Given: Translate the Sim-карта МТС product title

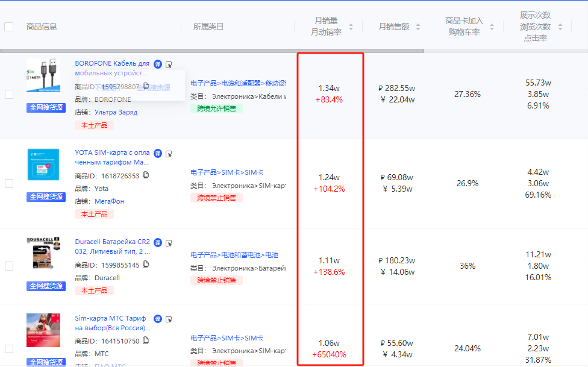Looking at the screenshot, I should [158, 319].
